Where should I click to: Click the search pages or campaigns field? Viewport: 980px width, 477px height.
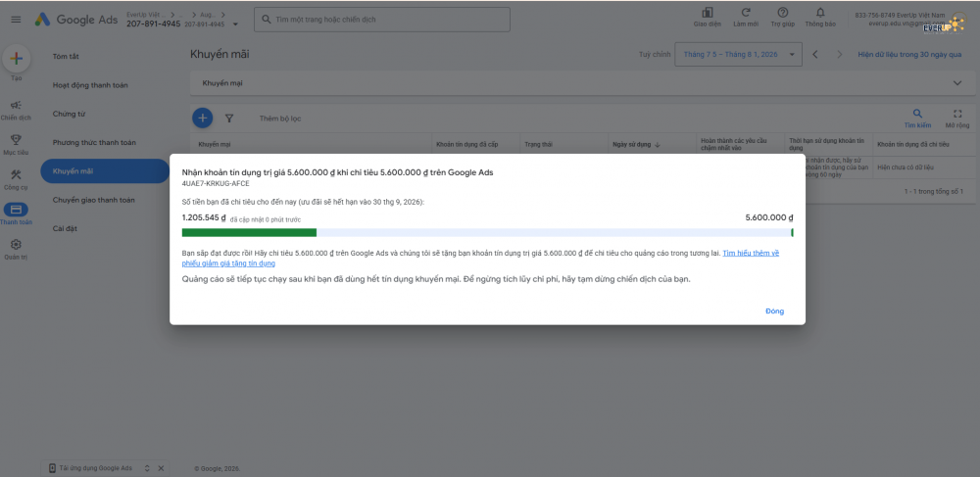[382, 20]
